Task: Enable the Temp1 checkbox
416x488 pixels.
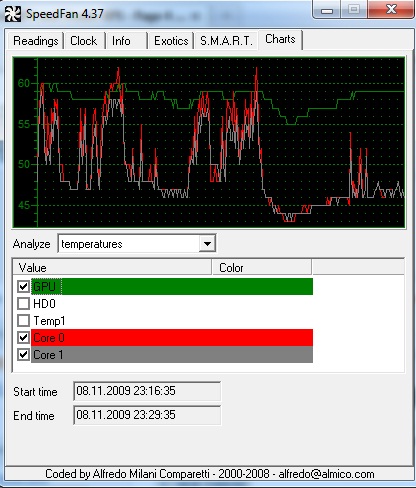Action: (23, 321)
